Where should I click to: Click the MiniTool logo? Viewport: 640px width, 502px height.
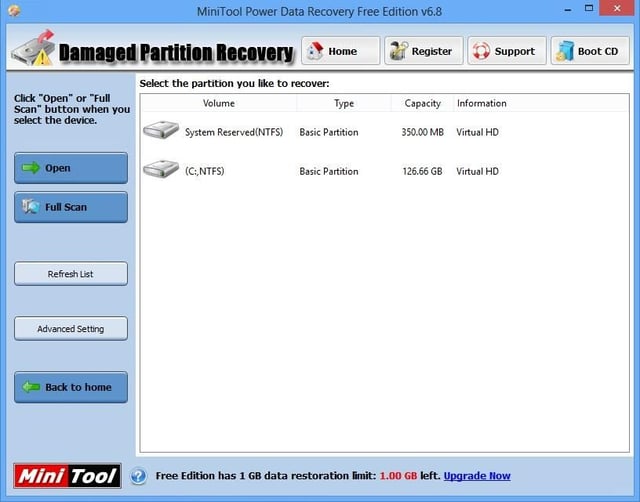click(x=67, y=476)
